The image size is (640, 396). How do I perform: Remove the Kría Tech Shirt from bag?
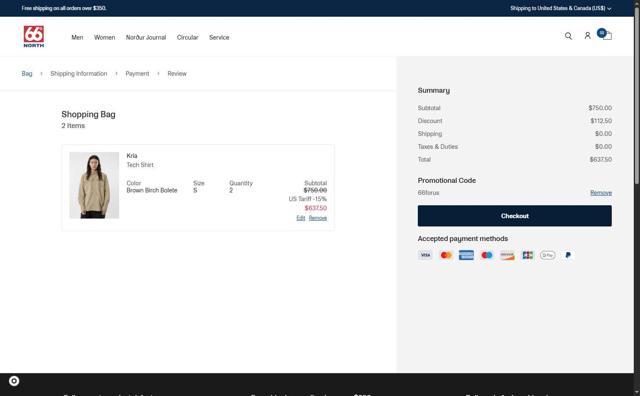(x=318, y=218)
